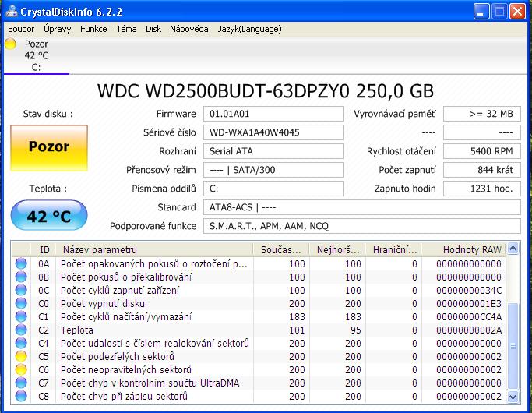Viewport: 532px width, 413px height.
Task: Click the Hodnoty RAW column header
Action: (x=463, y=250)
